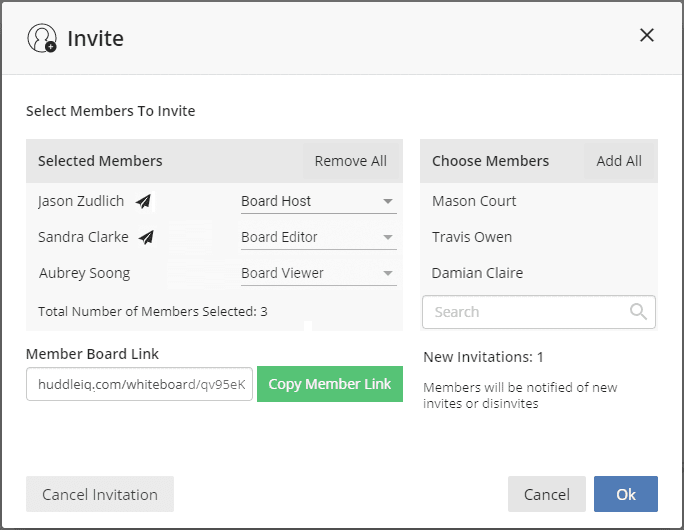Select Aubrey Soong in Selected Members

point(84,273)
